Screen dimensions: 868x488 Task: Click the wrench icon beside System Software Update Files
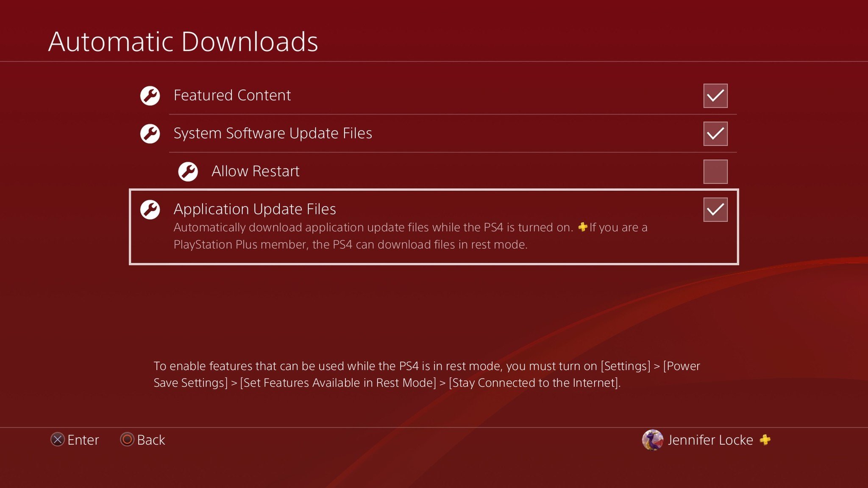pyautogui.click(x=150, y=134)
